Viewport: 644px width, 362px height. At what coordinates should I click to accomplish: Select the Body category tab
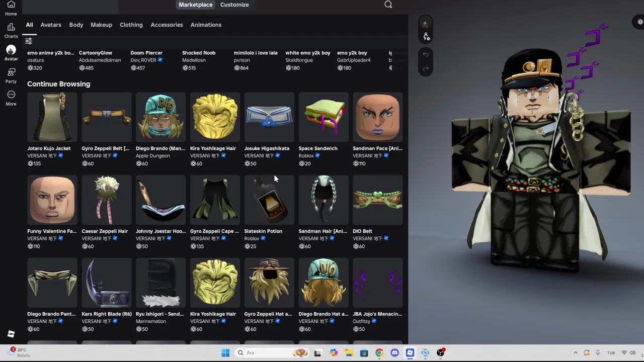pos(76,25)
